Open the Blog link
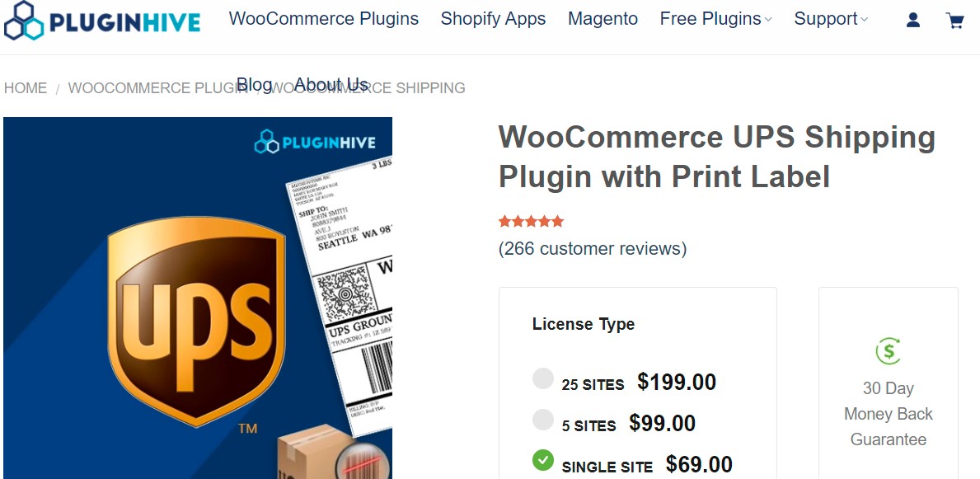 click(x=255, y=84)
